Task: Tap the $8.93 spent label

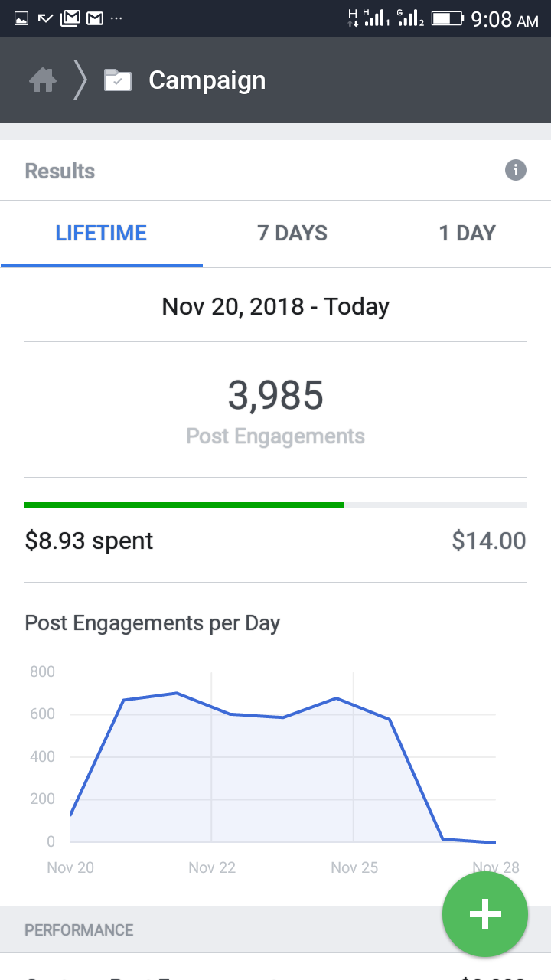Action: click(x=89, y=541)
